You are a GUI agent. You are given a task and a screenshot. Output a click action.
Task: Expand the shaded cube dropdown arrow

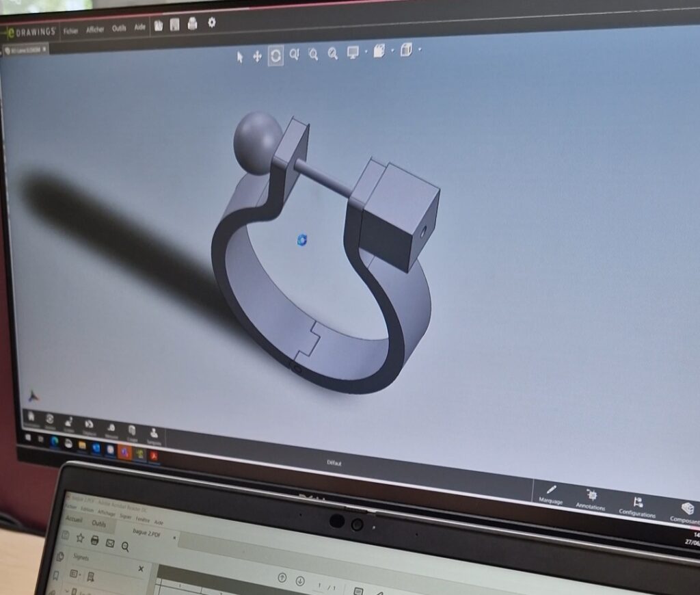392,50
